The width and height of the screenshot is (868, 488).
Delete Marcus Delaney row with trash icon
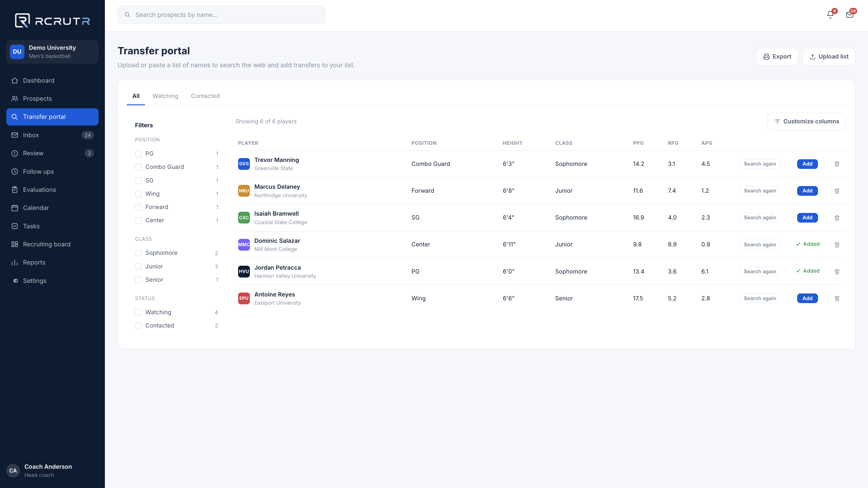coord(837,191)
